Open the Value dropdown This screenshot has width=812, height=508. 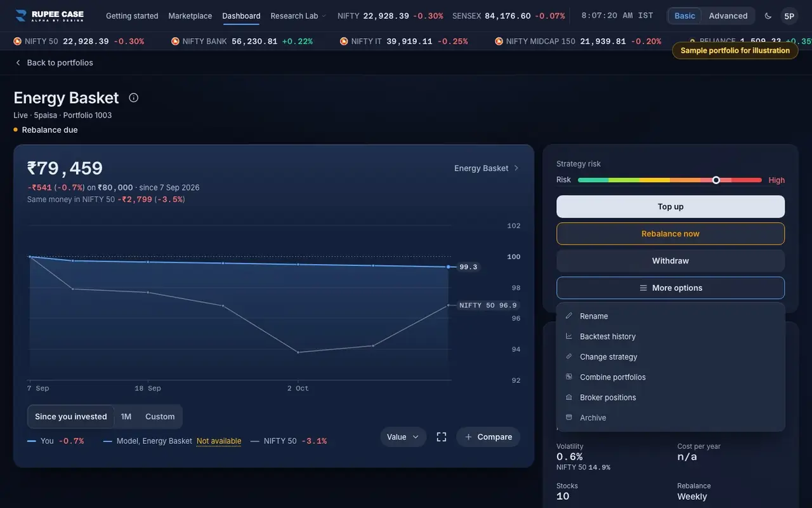(x=403, y=437)
